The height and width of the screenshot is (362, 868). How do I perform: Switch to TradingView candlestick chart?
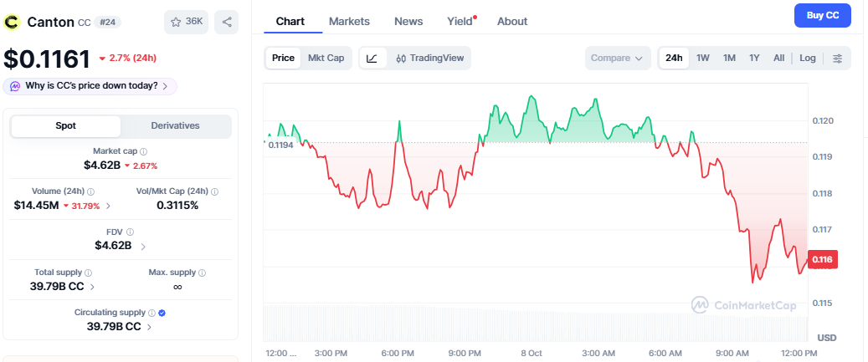[430, 58]
